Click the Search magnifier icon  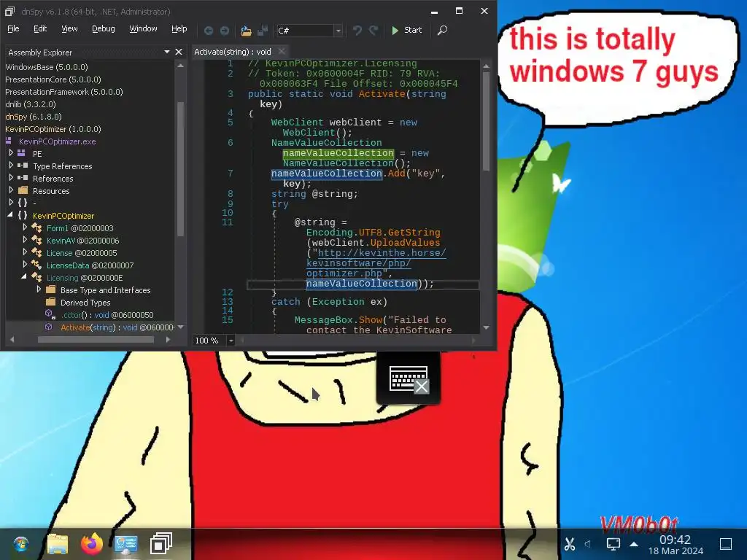click(x=442, y=31)
